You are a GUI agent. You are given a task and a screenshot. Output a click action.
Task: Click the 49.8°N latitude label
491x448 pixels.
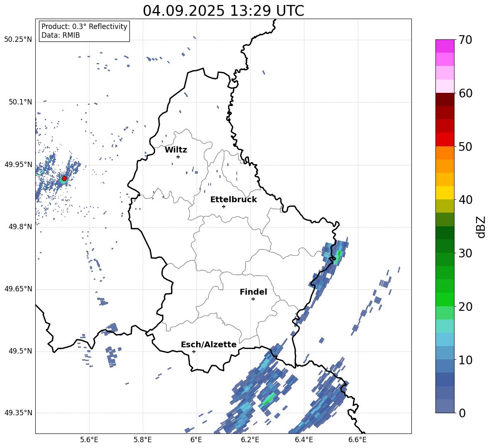pyautogui.click(x=20, y=227)
